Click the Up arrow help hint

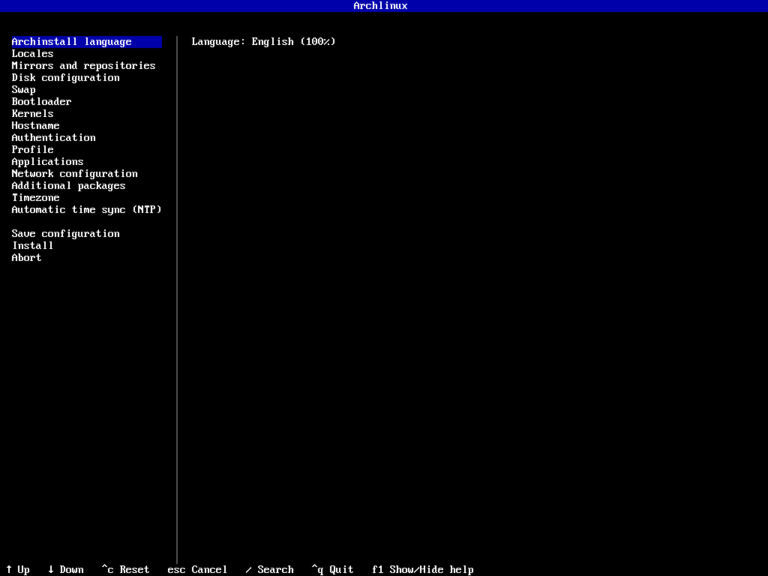click(18, 570)
